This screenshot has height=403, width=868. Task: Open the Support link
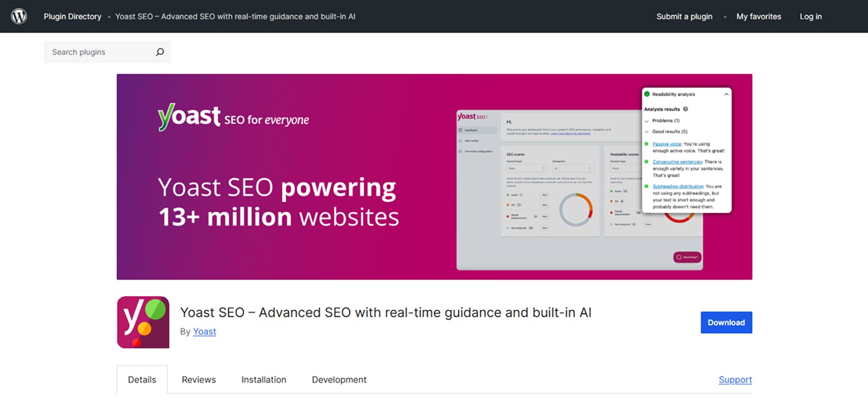(735, 379)
